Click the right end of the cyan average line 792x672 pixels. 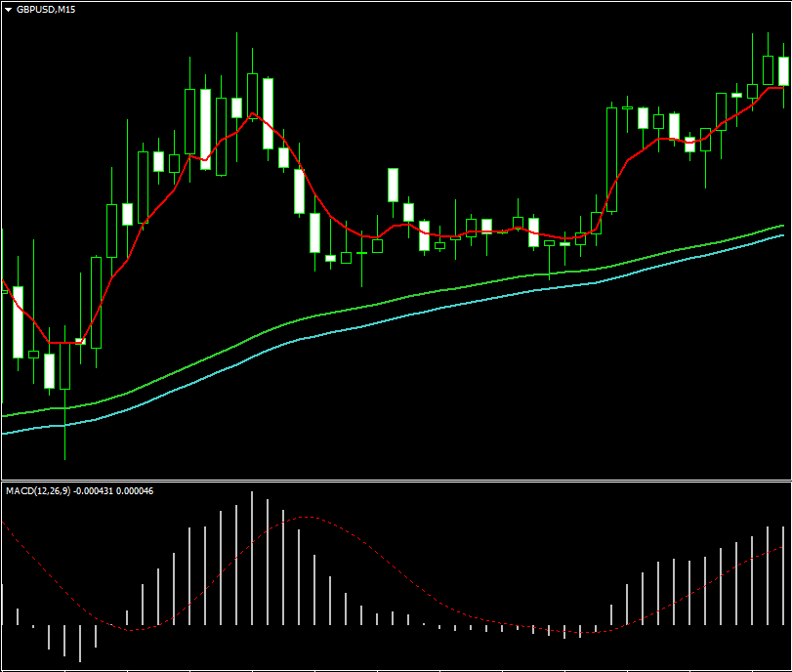click(781, 234)
